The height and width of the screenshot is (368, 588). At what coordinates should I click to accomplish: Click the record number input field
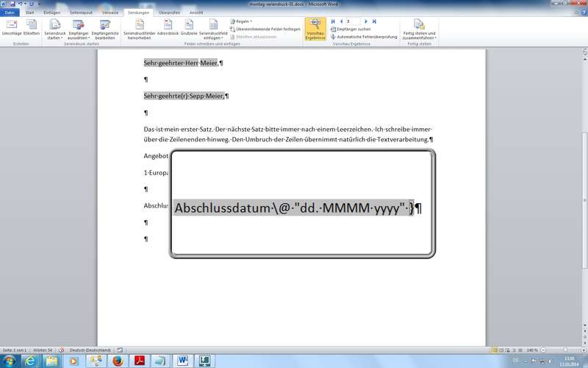point(354,21)
